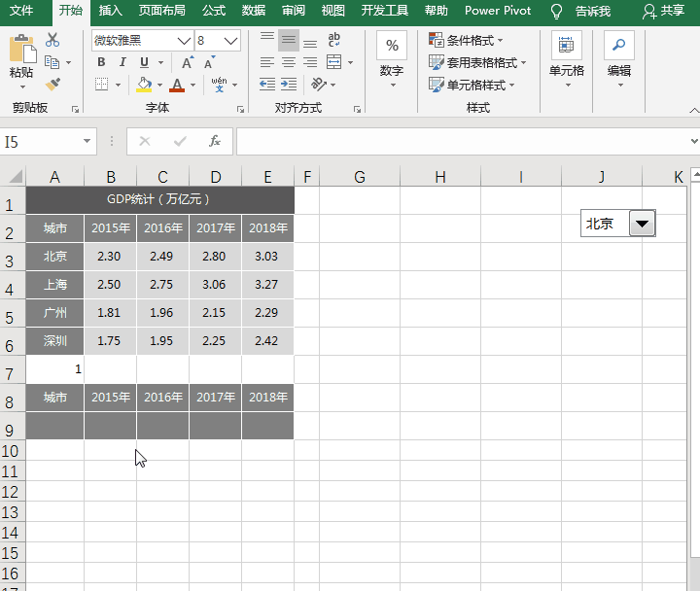Open the 单元格 cells group
The width and height of the screenshot is (700, 591).
click(x=567, y=59)
